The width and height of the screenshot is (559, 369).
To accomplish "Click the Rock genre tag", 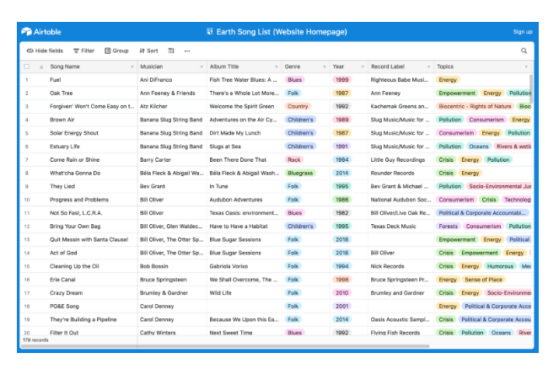I will pyautogui.click(x=294, y=160).
